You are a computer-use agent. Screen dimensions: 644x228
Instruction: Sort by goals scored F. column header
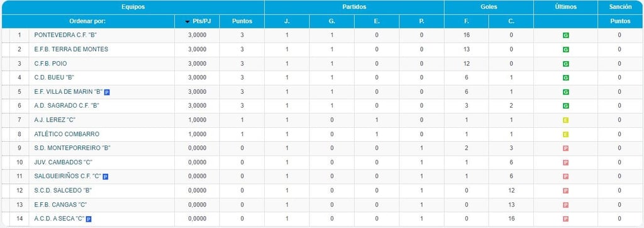pyautogui.click(x=466, y=21)
